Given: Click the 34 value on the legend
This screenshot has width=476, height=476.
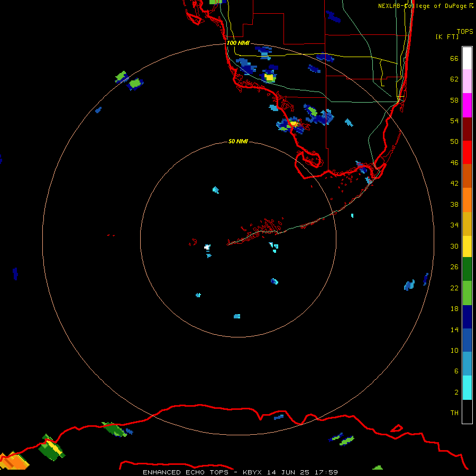Looking at the screenshot, I should click(454, 225).
